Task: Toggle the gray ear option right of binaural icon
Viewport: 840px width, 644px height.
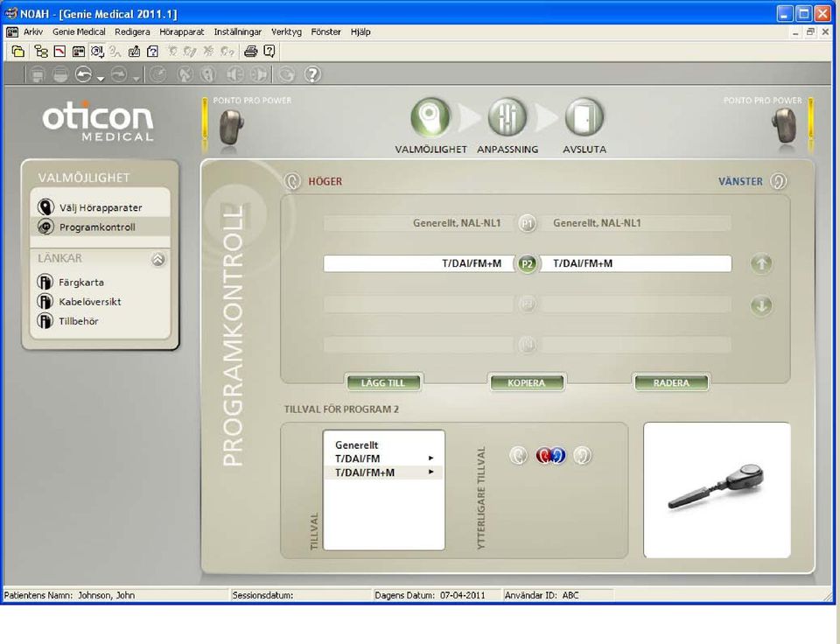Action: (583, 455)
